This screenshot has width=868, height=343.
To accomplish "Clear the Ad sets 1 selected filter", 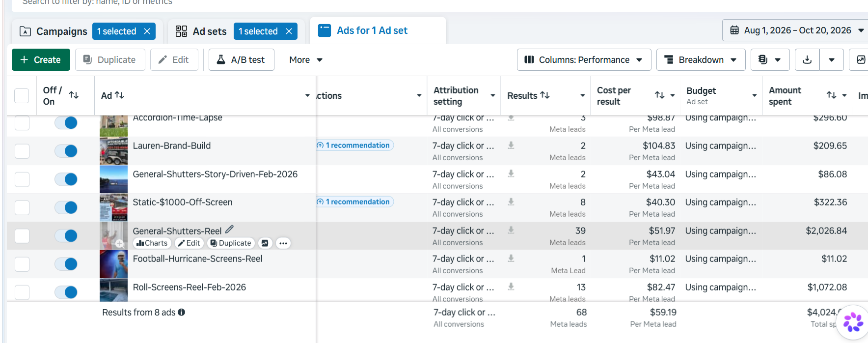I will point(289,31).
